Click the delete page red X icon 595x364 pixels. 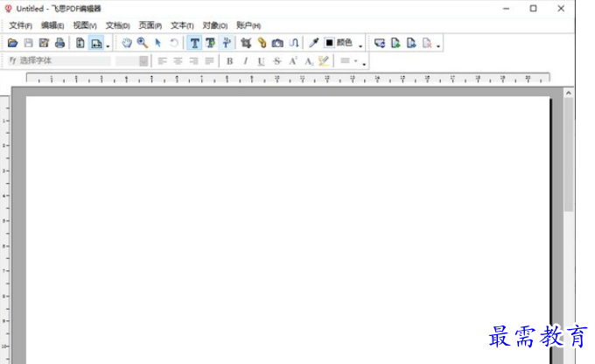[427, 43]
